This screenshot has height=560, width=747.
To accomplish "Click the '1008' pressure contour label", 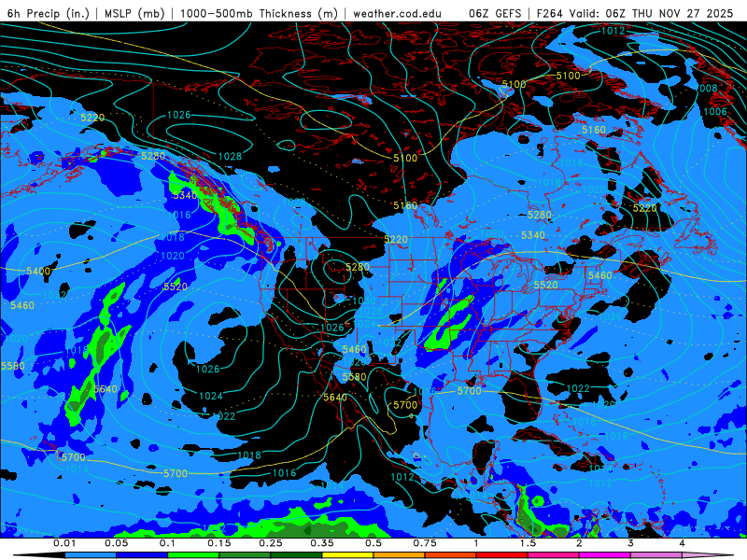I will click(706, 88).
